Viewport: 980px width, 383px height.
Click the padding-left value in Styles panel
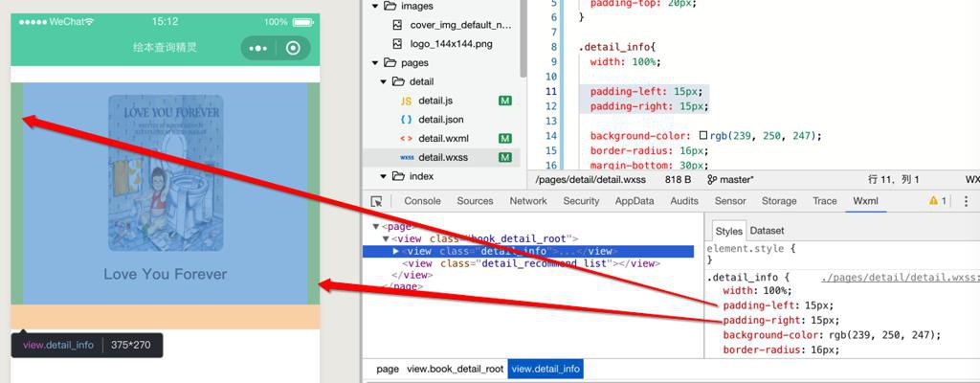pyautogui.click(x=819, y=306)
